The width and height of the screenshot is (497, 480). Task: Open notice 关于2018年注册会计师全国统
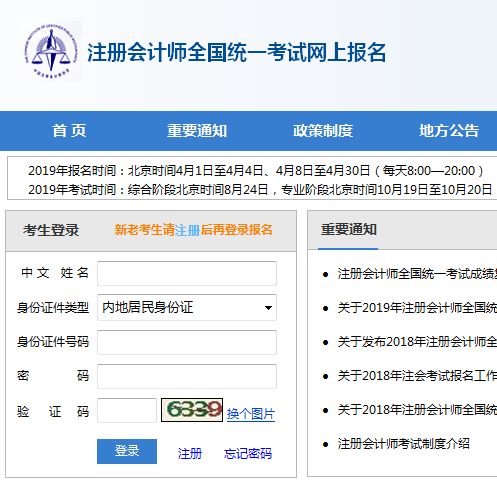pos(417,410)
